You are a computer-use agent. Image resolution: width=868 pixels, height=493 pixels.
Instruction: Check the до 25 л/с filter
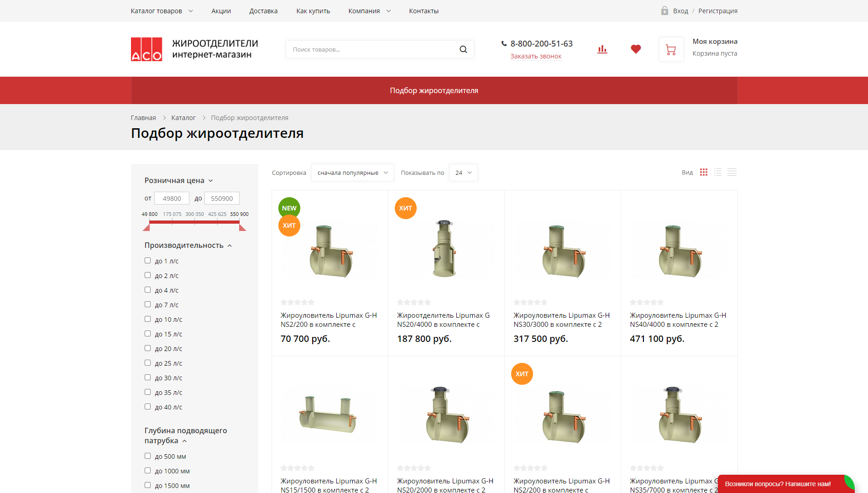(x=147, y=363)
